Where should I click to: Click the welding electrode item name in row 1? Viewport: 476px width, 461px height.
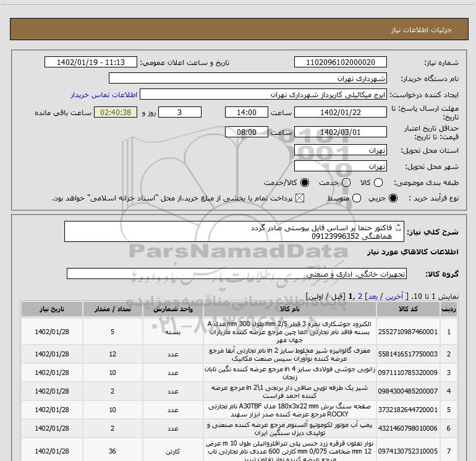click(x=289, y=332)
